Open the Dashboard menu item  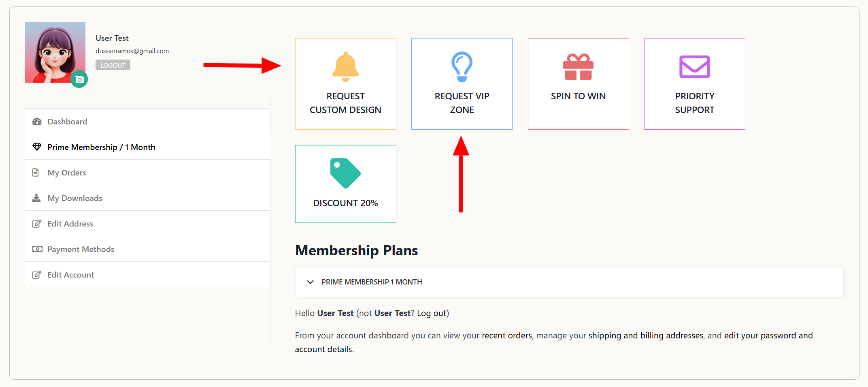(x=67, y=122)
